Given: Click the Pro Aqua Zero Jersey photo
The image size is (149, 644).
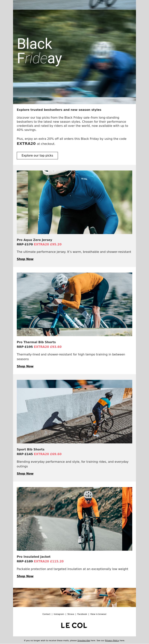Looking at the screenshot, I should click(x=74, y=202).
